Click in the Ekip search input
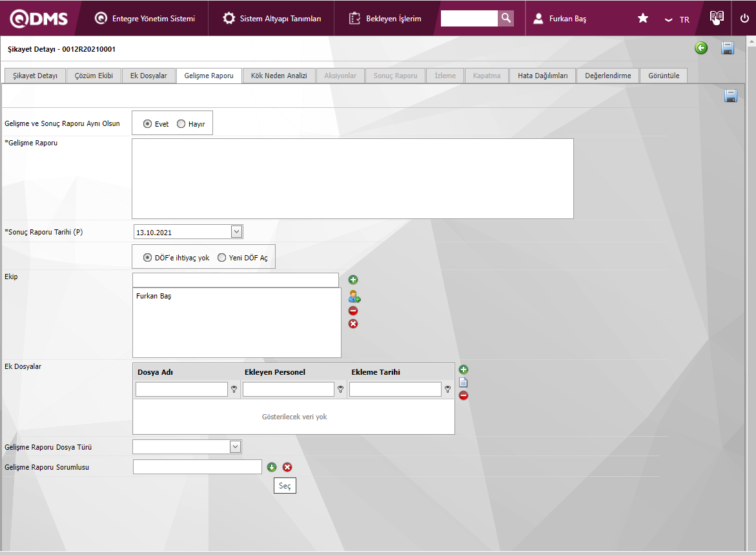Viewport: 756px width, 555px height. tap(235, 280)
